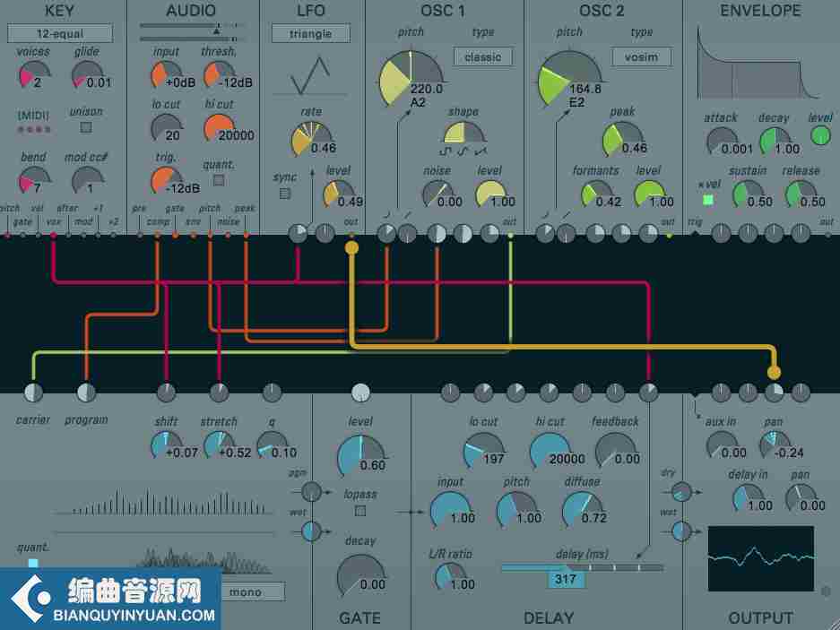This screenshot has width=840, height=630.
Task: Click the OUTPUT dry mix dial
Action: coord(681,491)
